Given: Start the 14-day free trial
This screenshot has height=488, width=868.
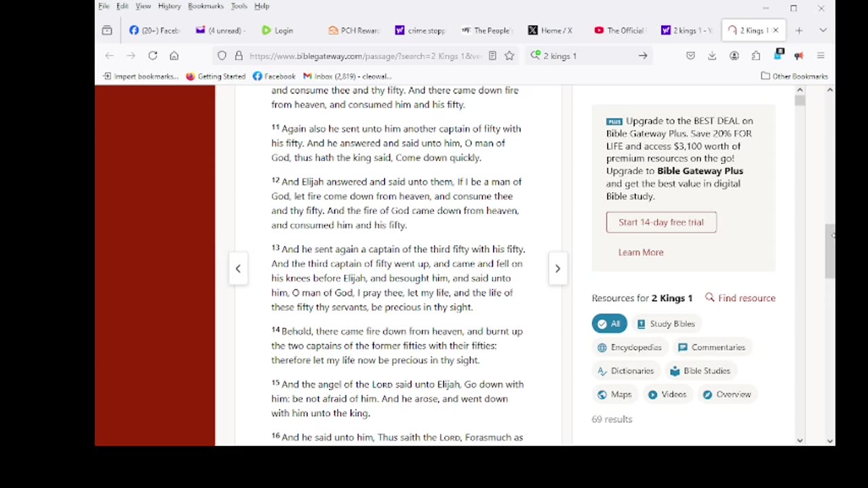Looking at the screenshot, I should tap(661, 222).
